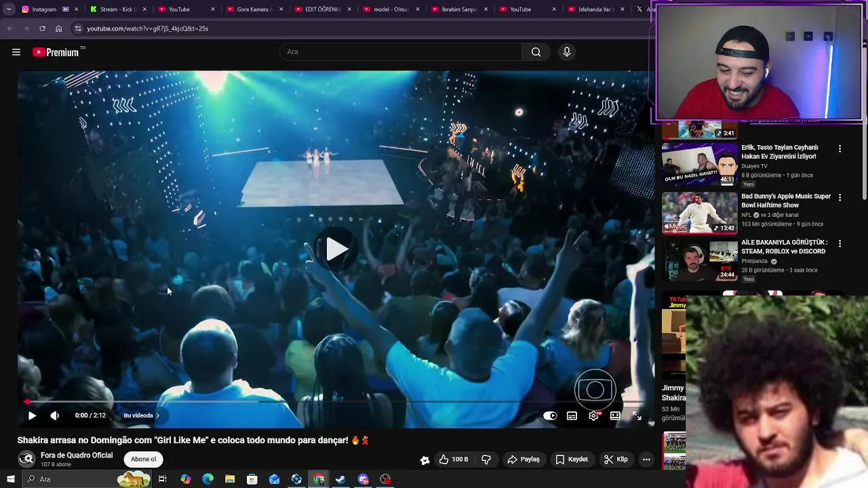The image size is (868, 488).
Task: Turn on subtitles with the captions icon
Action: (x=572, y=415)
